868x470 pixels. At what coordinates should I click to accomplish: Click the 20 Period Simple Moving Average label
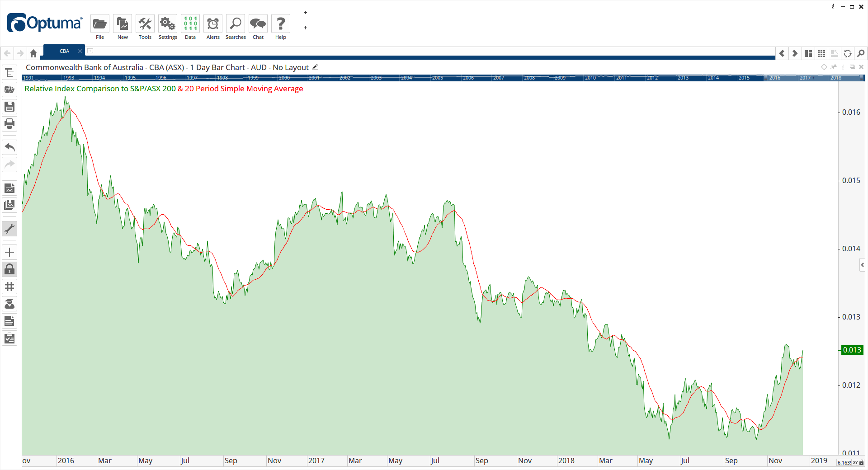point(244,89)
